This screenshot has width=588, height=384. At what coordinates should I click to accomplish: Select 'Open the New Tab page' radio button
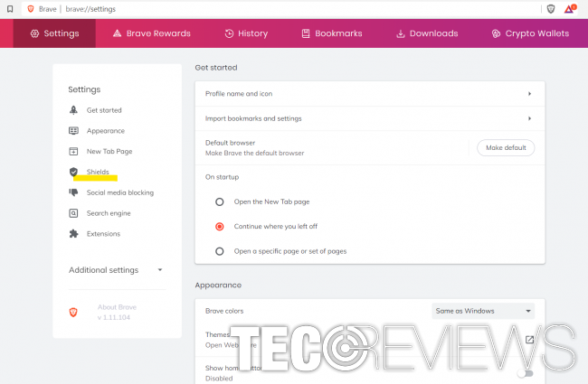[220, 201]
